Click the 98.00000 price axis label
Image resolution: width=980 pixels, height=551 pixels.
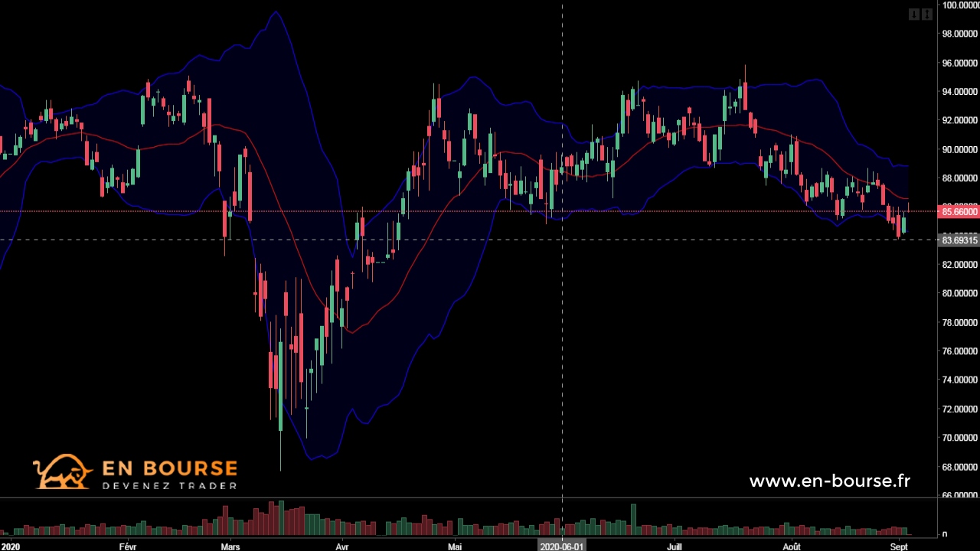pyautogui.click(x=960, y=34)
